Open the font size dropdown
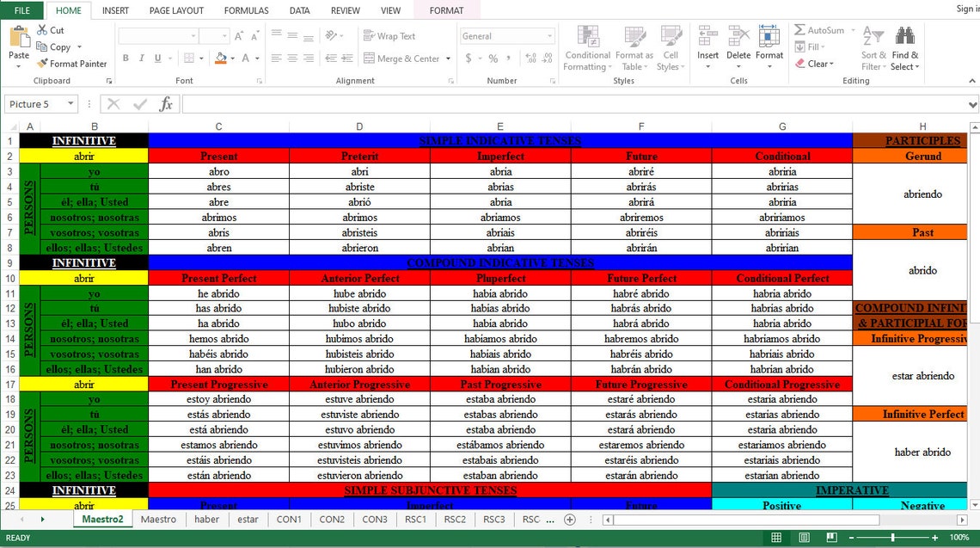The image size is (980, 548). point(225,37)
